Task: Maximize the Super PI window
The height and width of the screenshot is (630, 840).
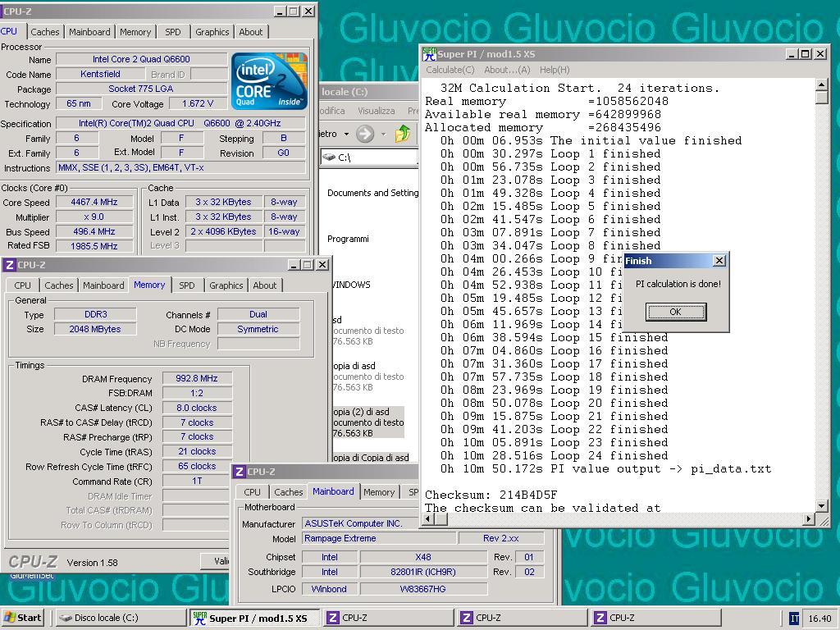Action: [806, 53]
